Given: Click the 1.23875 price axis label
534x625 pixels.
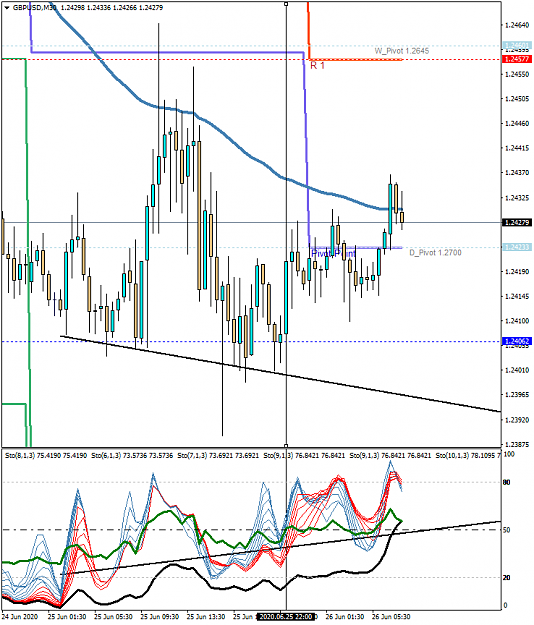Looking at the screenshot, I should click(x=517, y=444).
